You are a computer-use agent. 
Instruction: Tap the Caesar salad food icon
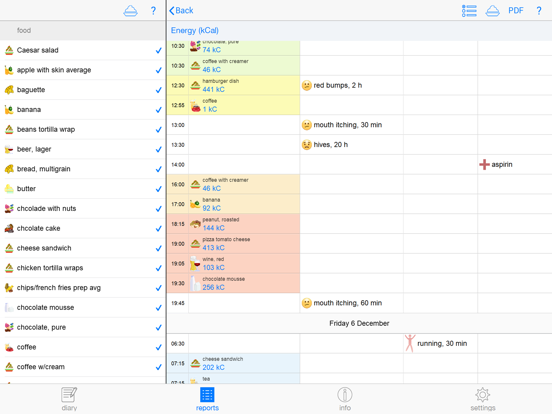click(x=9, y=50)
